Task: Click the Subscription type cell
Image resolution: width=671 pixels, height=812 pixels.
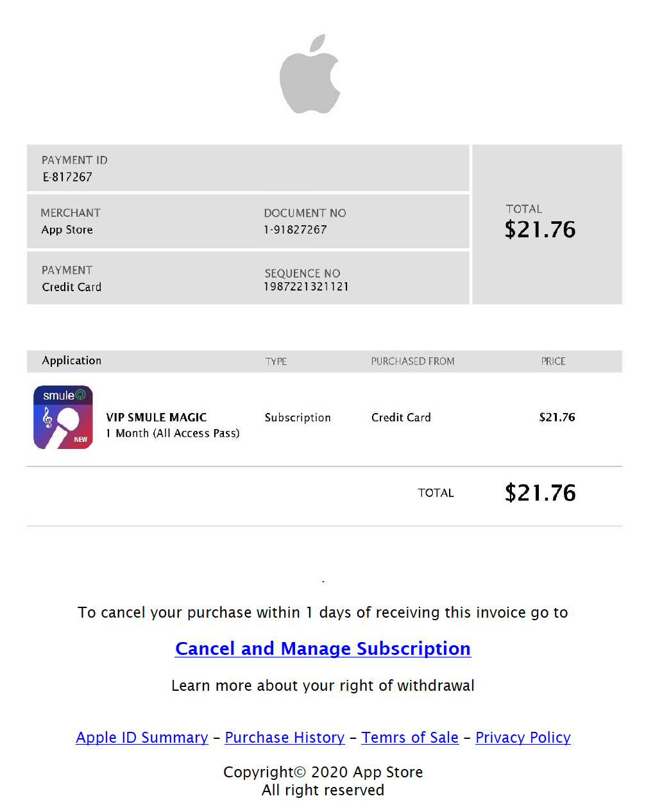Action: click(298, 418)
